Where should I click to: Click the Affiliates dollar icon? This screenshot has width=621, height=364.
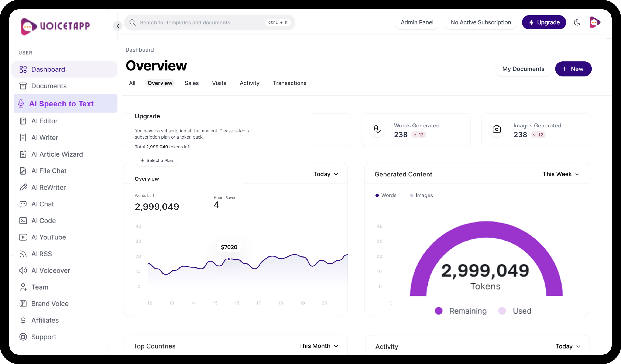23,320
